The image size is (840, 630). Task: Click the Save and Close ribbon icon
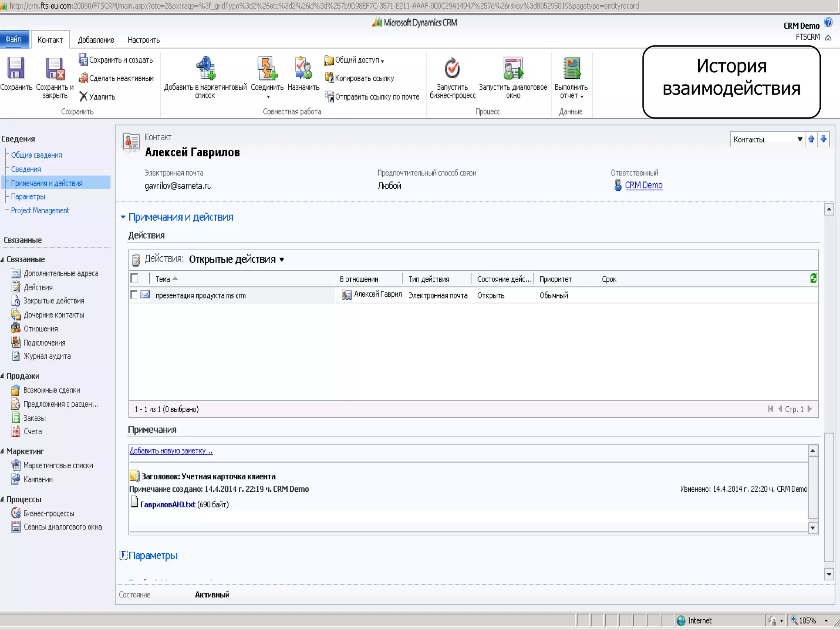pyautogui.click(x=55, y=69)
